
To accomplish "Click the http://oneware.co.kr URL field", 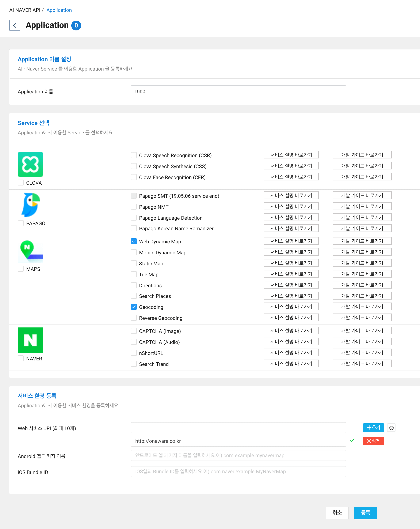I will tap(238, 441).
